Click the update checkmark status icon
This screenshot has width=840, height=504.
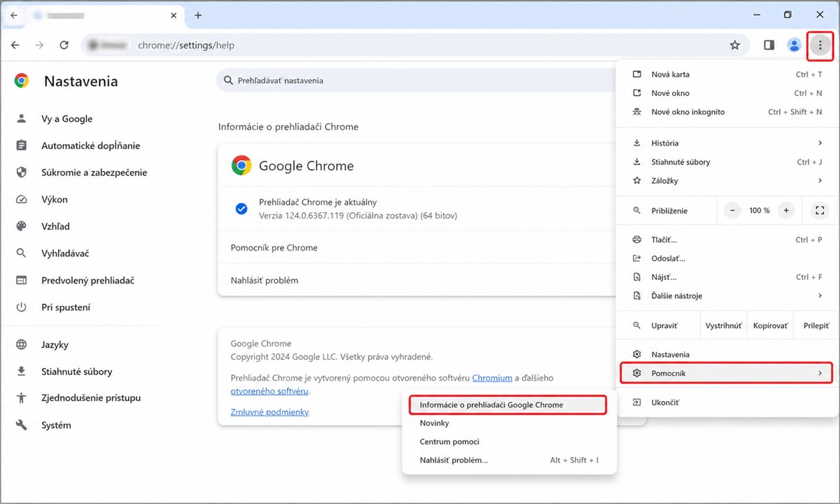pyautogui.click(x=241, y=209)
